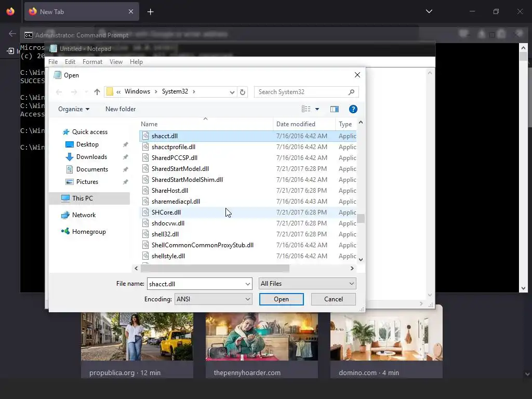
Task: Select the New Tab Firefox tab
Action: (82, 11)
